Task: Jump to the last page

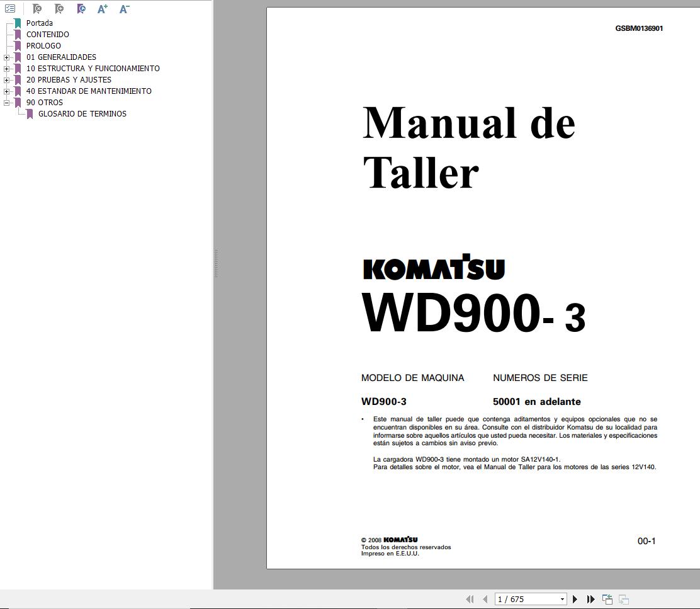Action: click(590, 599)
